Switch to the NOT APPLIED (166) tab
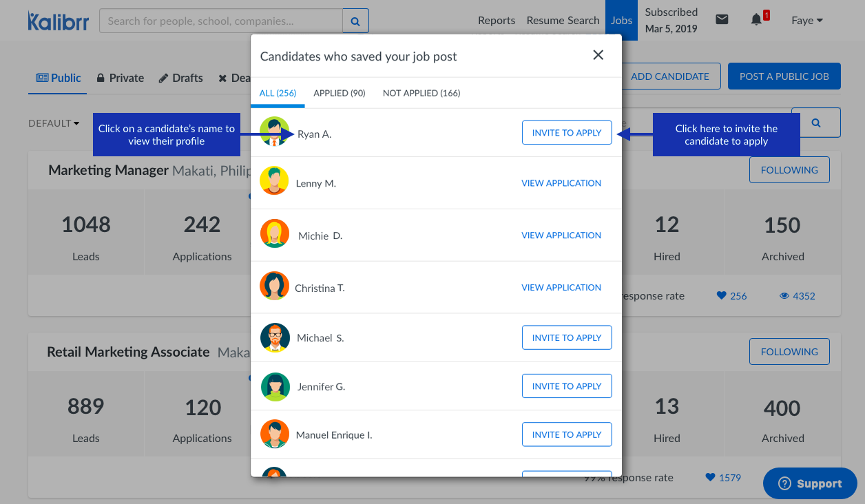 (421, 93)
